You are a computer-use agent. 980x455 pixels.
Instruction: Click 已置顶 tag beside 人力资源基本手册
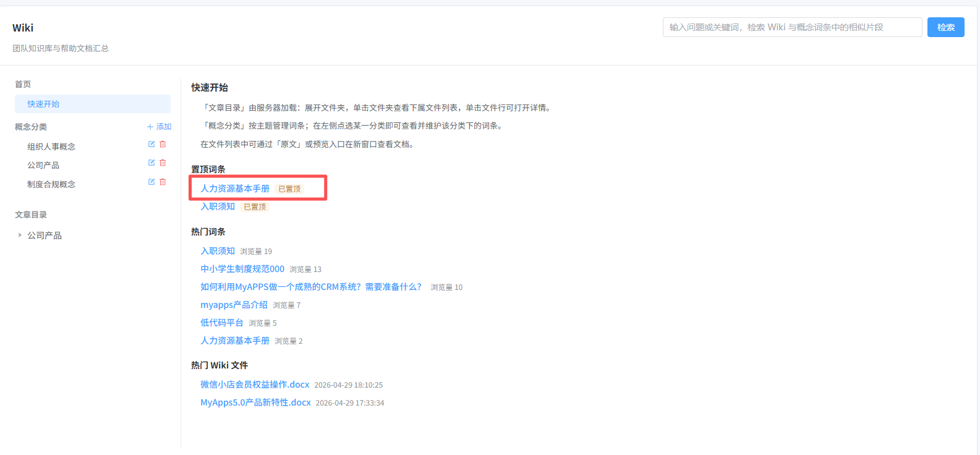click(289, 189)
